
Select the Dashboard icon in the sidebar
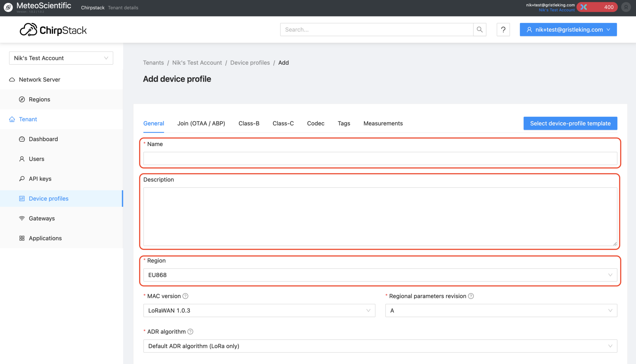pyautogui.click(x=22, y=139)
